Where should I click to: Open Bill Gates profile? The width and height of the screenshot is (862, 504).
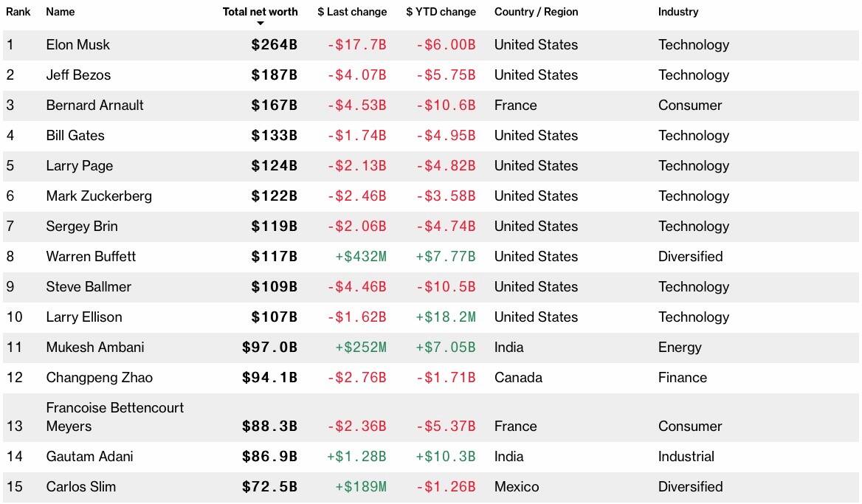point(75,136)
